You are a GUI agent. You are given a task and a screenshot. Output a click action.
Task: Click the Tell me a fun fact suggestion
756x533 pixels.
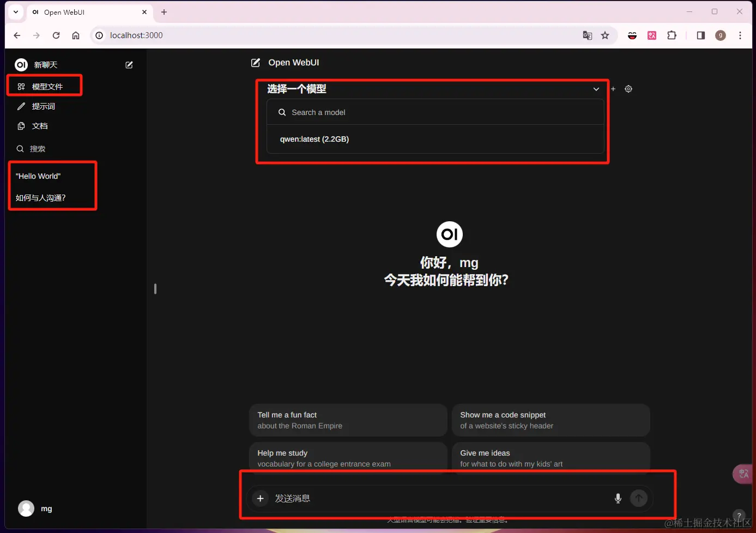(348, 420)
